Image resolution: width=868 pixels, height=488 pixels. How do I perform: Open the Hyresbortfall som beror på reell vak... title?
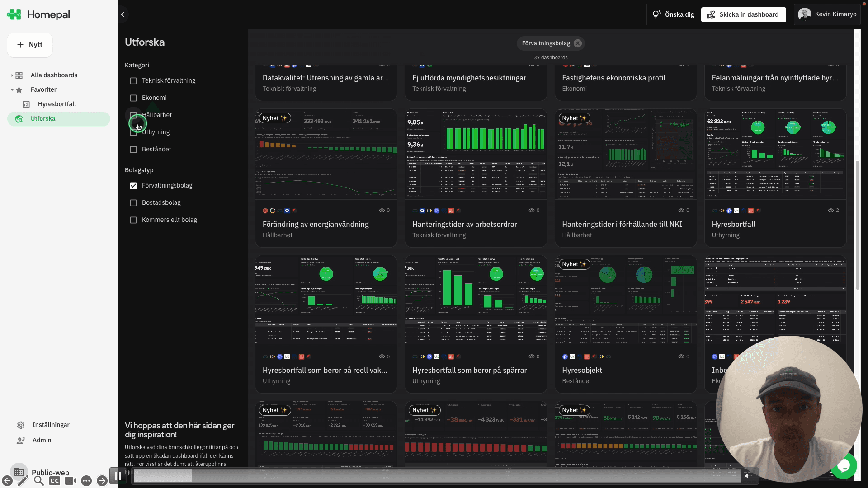pyautogui.click(x=325, y=371)
